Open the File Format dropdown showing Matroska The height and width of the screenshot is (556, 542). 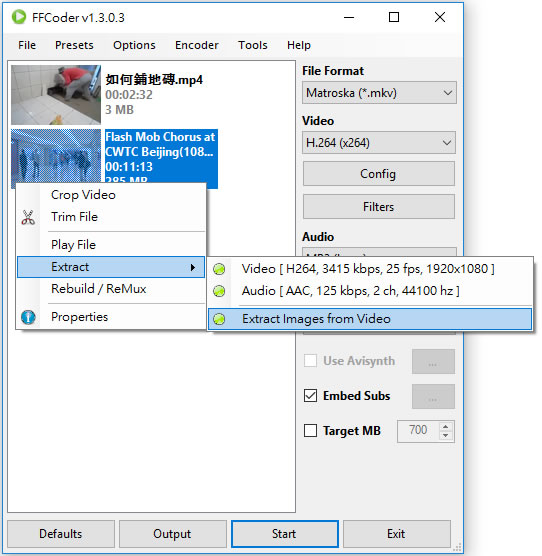pyautogui.click(x=379, y=93)
